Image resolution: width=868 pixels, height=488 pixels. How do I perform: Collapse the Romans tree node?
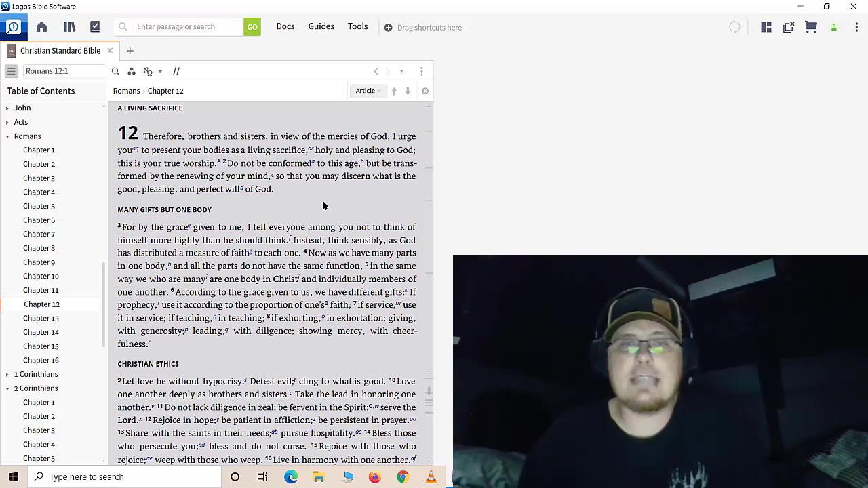[x=7, y=136]
